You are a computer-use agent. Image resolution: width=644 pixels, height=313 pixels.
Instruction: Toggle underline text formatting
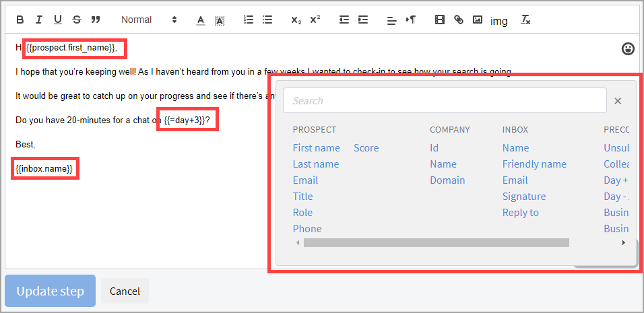pos(57,20)
